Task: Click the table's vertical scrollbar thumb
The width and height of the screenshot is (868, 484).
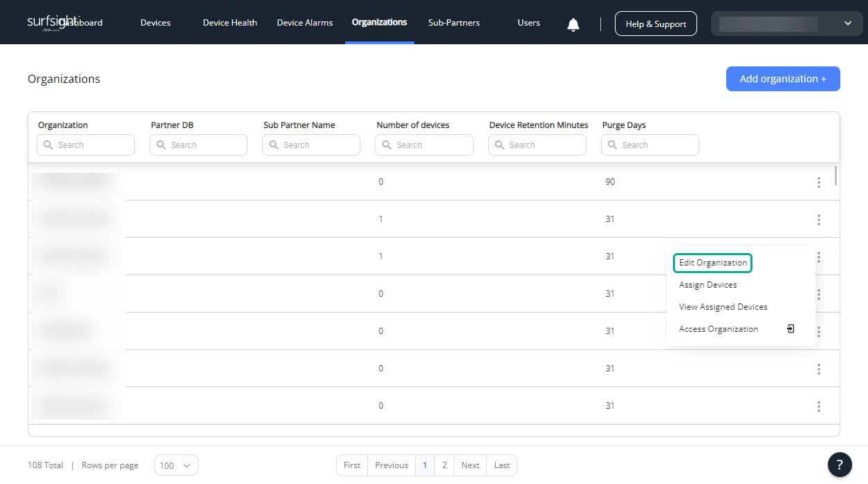Action: (x=836, y=176)
